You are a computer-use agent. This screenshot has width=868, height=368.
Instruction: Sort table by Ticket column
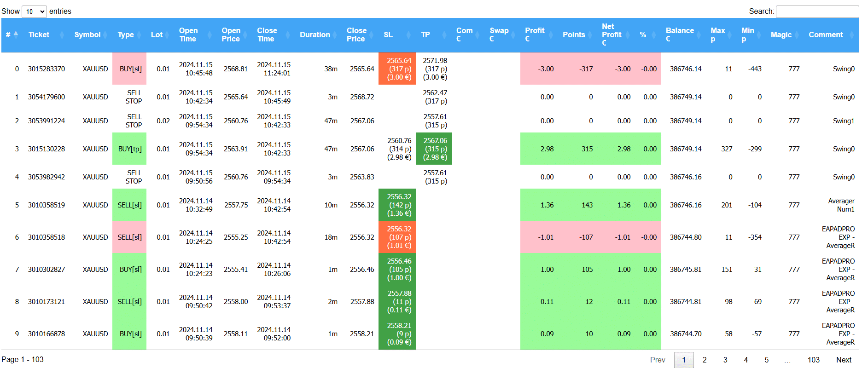[x=39, y=35]
